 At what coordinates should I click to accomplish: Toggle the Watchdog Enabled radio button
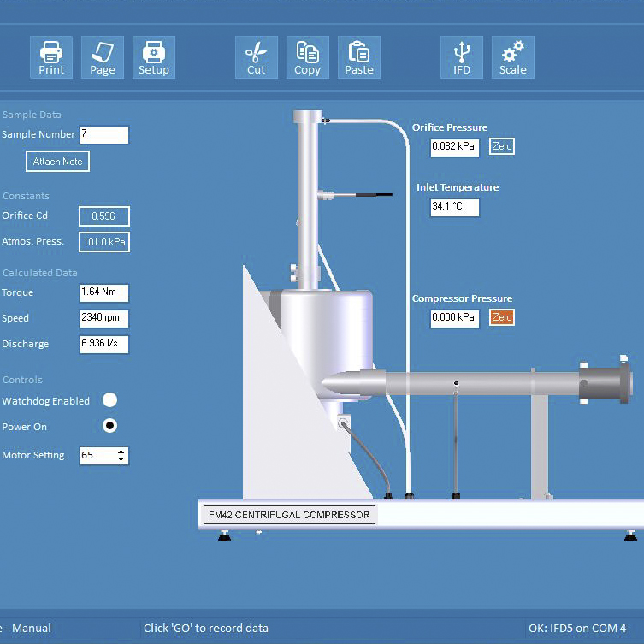coord(109,400)
